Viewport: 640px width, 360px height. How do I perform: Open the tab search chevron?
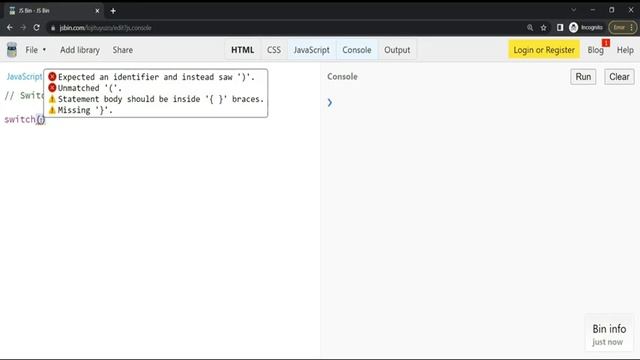573,10
